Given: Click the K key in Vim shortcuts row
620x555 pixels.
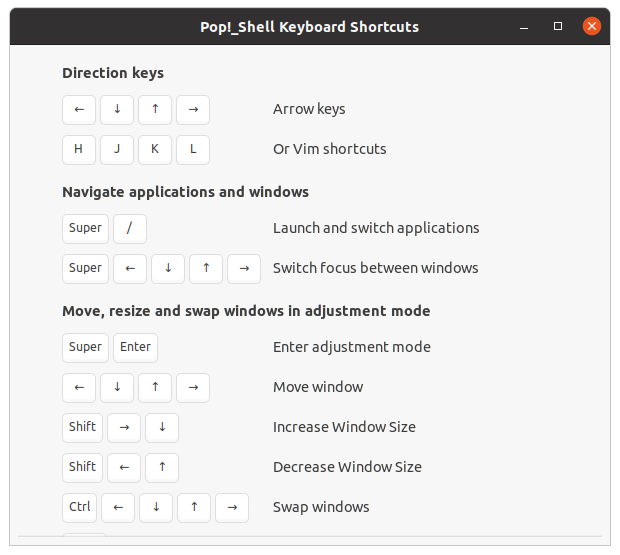Looking at the screenshot, I should point(155,149).
